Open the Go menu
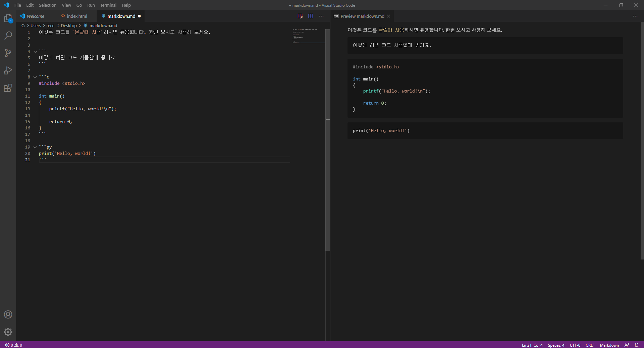 pyautogui.click(x=79, y=5)
